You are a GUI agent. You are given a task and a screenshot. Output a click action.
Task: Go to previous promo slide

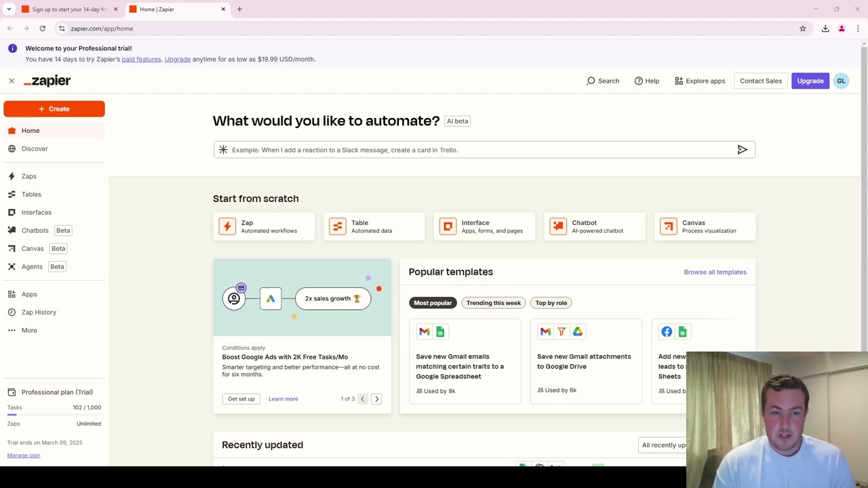pos(363,399)
